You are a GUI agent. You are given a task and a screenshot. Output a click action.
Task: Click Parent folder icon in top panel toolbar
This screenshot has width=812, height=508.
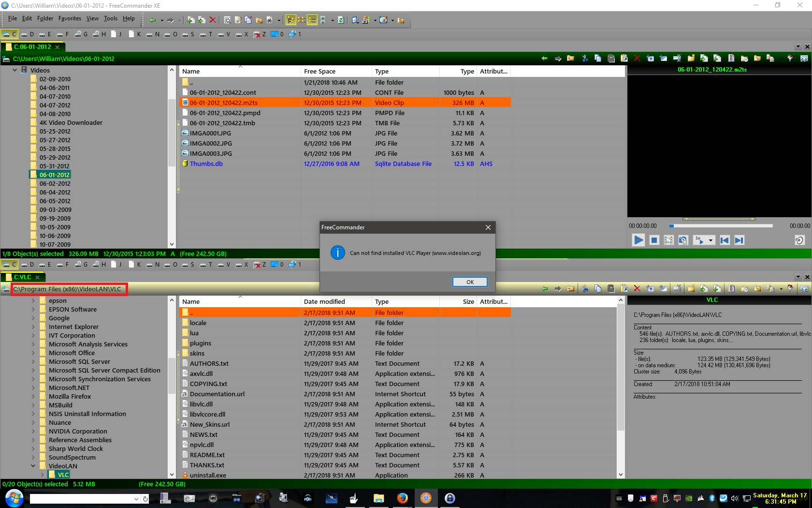[x=571, y=59]
